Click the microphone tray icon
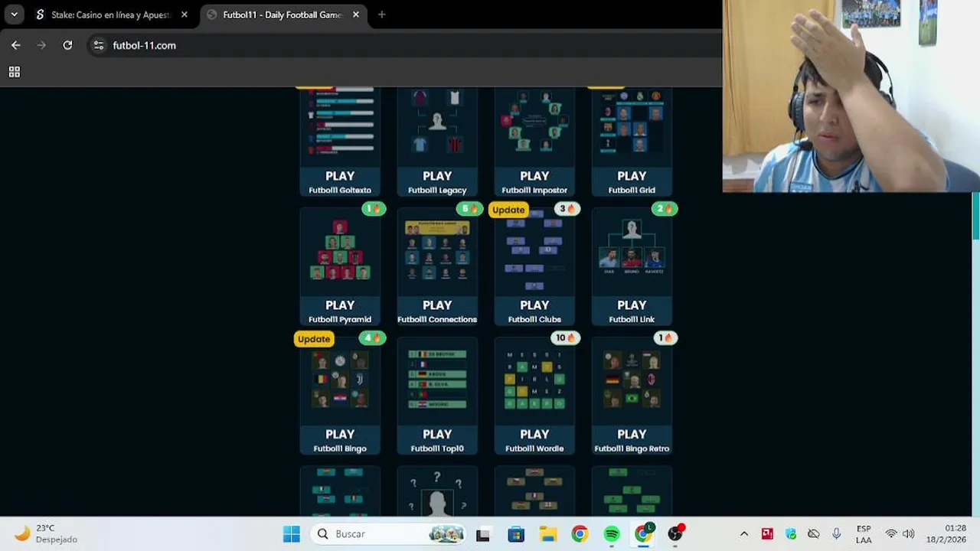The width and height of the screenshot is (980, 551). 836,534
